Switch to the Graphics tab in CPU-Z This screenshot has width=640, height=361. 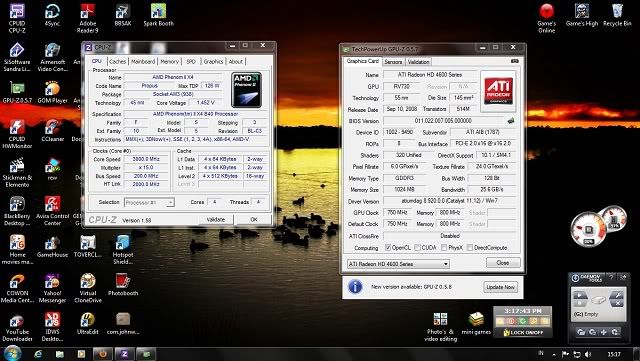[213, 61]
